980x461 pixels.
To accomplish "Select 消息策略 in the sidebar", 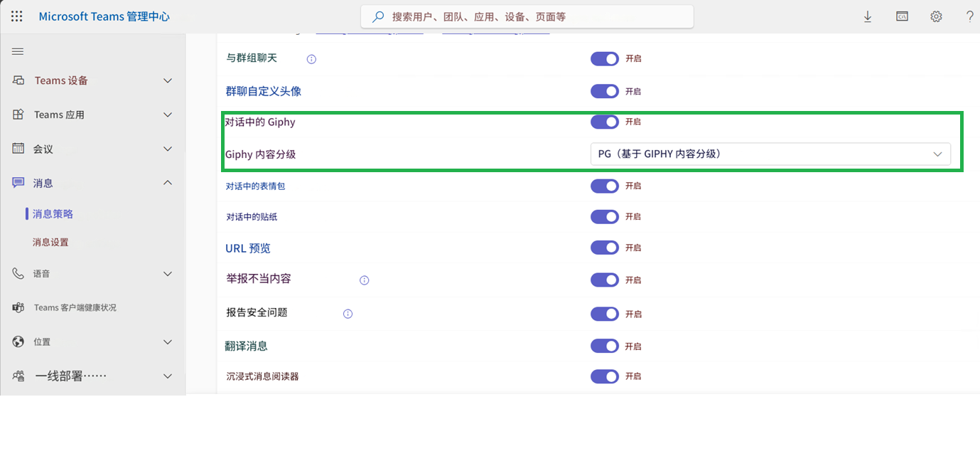I will pyautogui.click(x=53, y=213).
